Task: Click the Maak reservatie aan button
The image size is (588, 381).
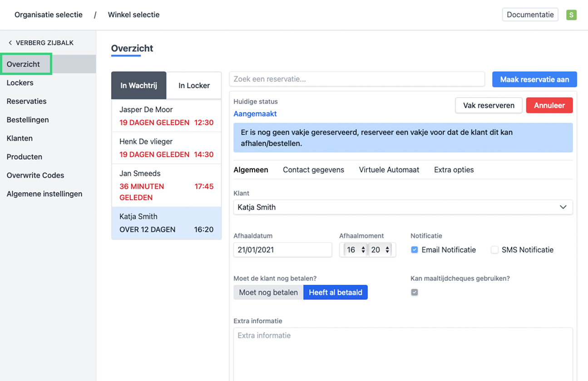Action: (x=534, y=79)
